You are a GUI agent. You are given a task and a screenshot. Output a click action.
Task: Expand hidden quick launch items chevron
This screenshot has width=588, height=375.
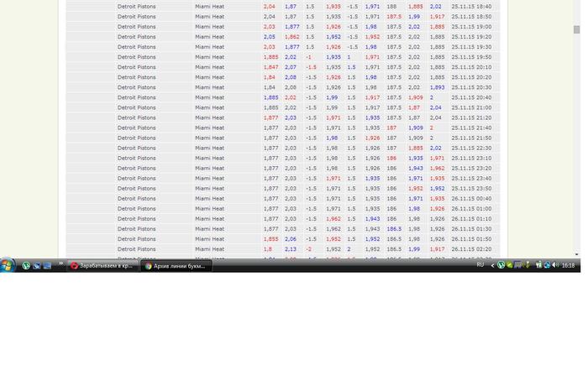60,263
